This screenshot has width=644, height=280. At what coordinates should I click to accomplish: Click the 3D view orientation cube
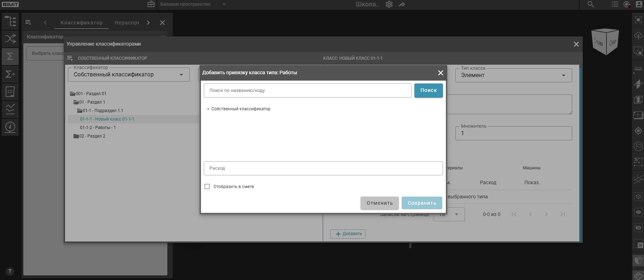point(605,42)
